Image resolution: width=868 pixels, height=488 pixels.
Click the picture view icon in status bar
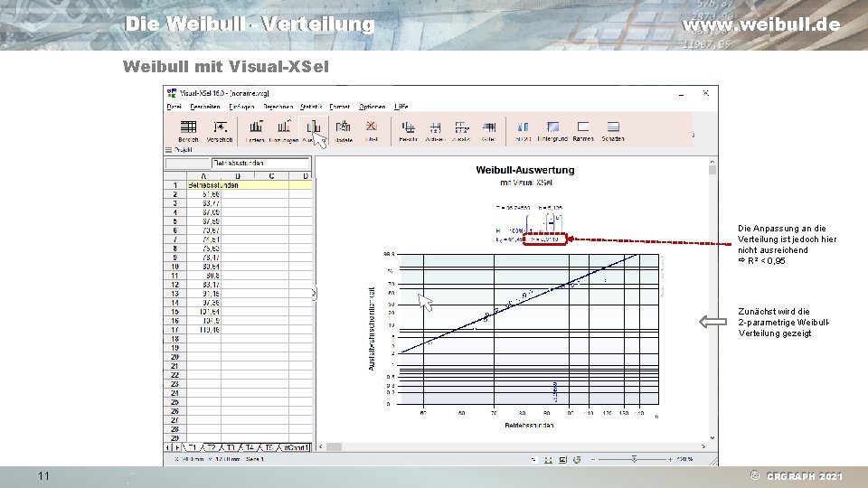[562, 459]
